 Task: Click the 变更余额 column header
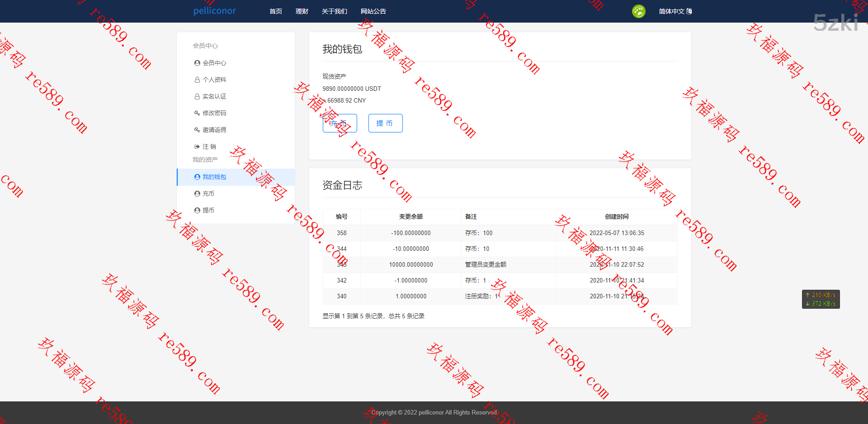pos(410,217)
